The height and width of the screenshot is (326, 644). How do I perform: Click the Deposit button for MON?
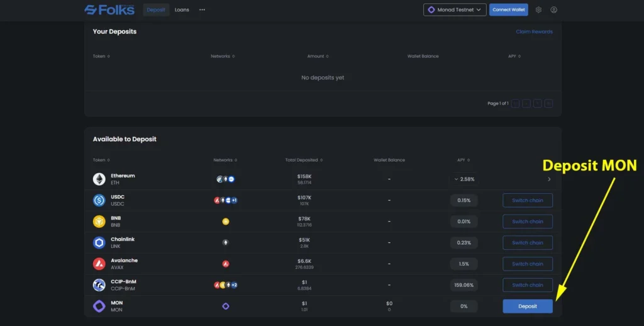(x=528, y=306)
